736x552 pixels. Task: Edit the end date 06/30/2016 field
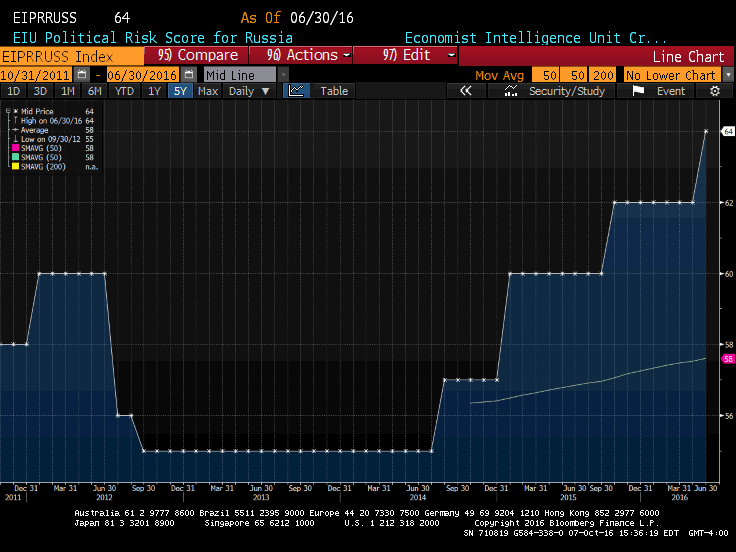143,75
